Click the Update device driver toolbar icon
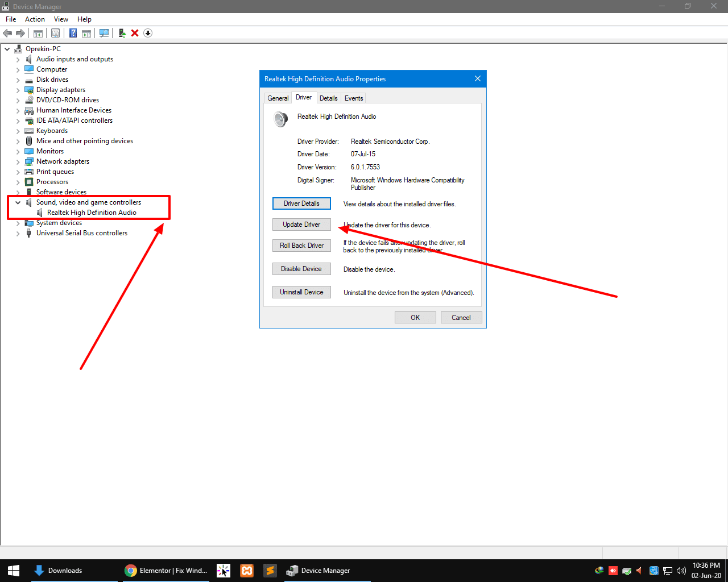The height and width of the screenshot is (582, 728). click(x=122, y=33)
